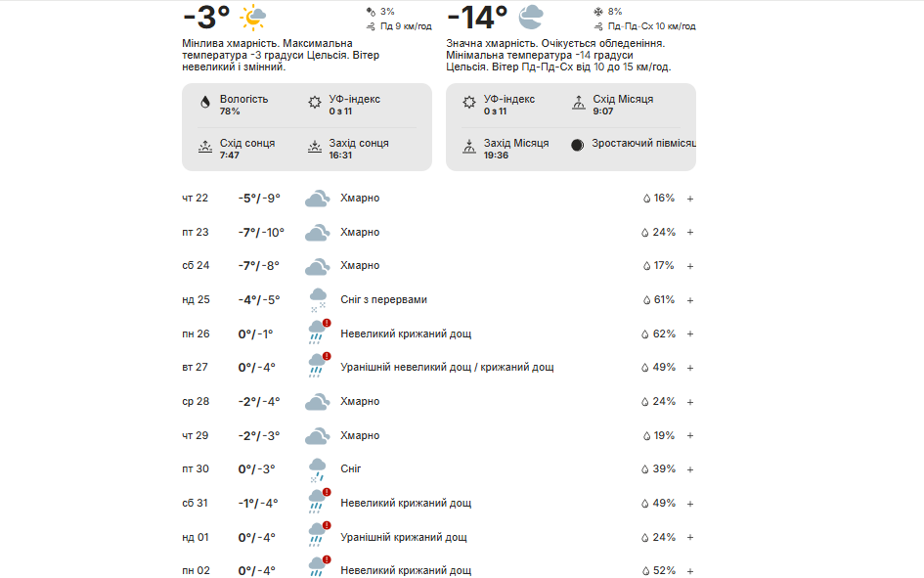Select the пт 23 day label
Viewport: 924px width, 578px height.
pos(196,233)
